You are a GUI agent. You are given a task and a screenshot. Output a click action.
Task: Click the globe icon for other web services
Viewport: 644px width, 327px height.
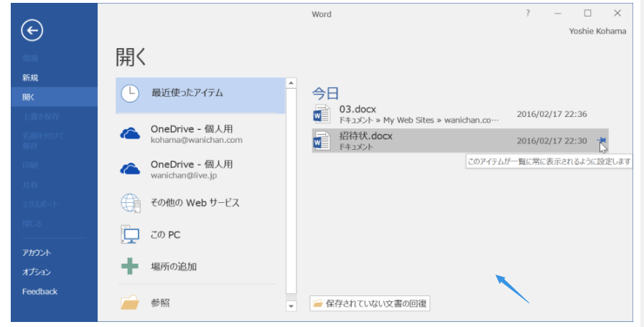(130, 203)
